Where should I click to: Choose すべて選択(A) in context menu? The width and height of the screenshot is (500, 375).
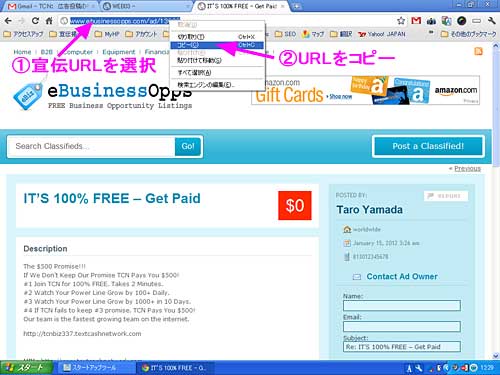point(217,72)
